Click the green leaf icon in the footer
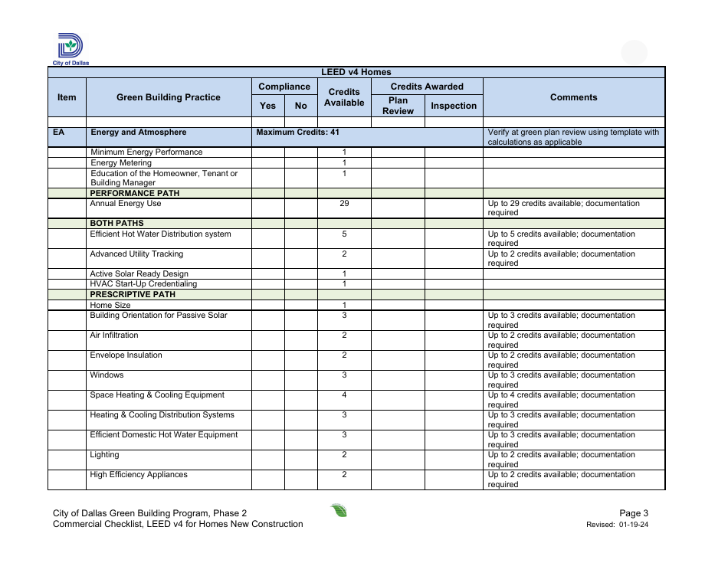 point(338,510)
